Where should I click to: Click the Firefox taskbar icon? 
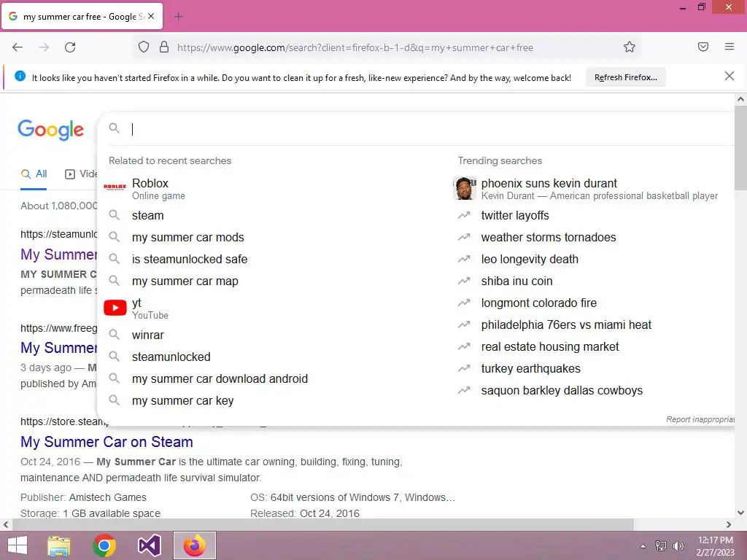click(194, 545)
